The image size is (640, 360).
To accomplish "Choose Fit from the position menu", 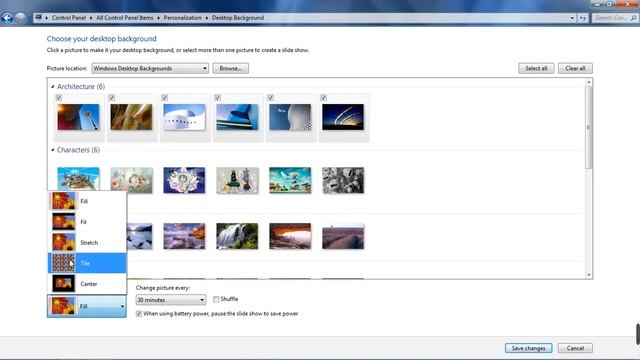I will click(87, 222).
